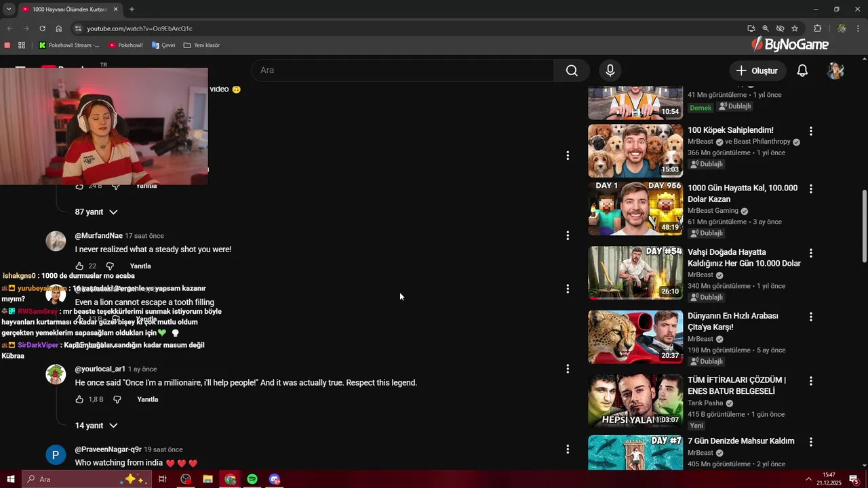The height and width of the screenshot is (488, 868).
Task: Dislike @yourlocal_ar1's comment
Action: [x=117, y=400]
